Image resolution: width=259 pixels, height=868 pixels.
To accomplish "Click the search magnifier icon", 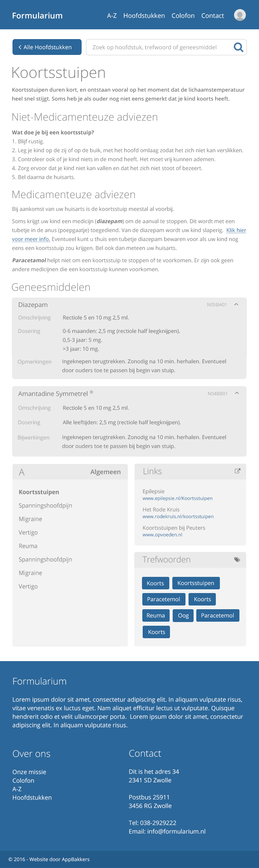I will [x=238, y=47].
